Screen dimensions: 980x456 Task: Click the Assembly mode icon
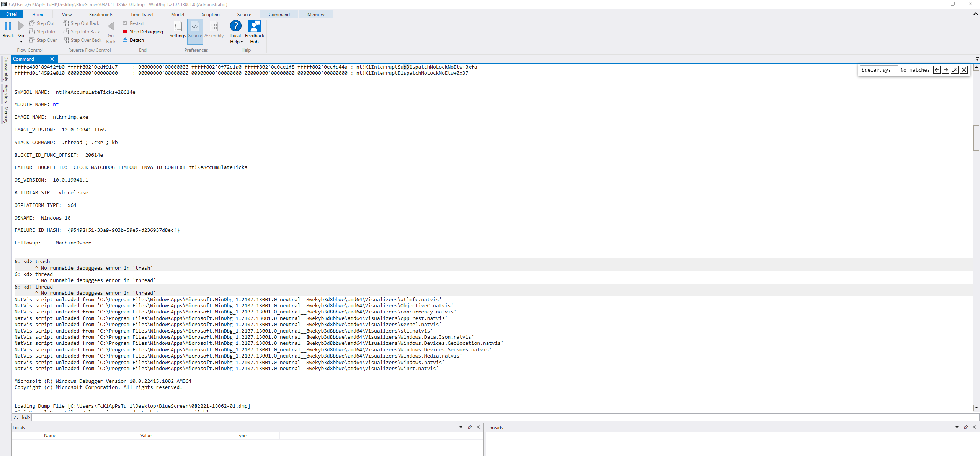coord(214,26)
